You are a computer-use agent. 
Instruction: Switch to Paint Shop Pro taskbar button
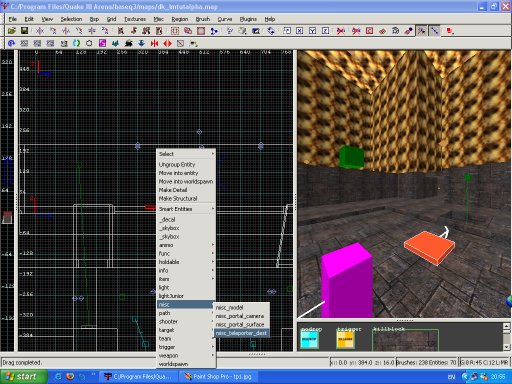pos(220,377)
